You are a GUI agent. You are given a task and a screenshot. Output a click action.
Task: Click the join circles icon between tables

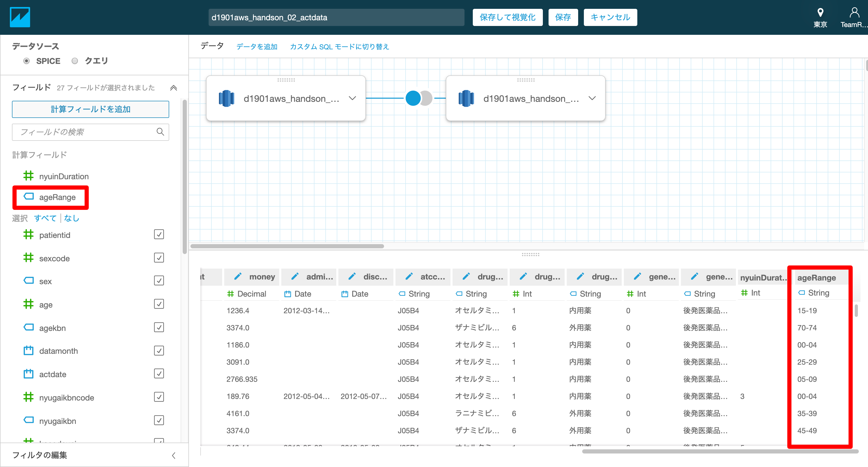coord(419,98)
